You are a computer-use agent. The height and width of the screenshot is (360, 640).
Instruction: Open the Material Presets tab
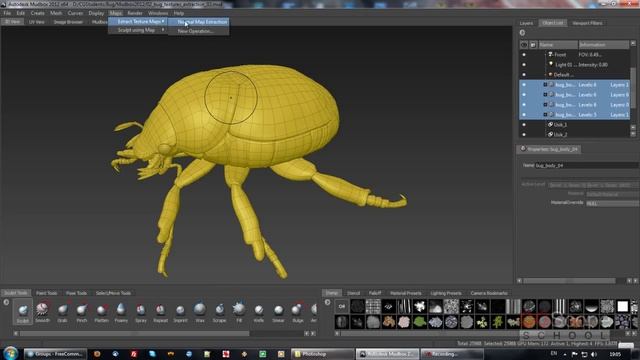(x=405, y=293)
